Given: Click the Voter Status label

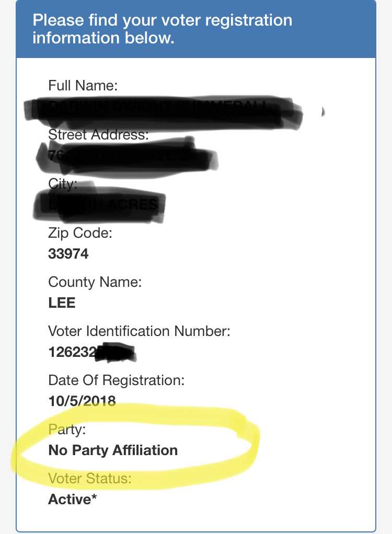Looking at the screenshot, I should pyautogui.click(x=89, y=478).
